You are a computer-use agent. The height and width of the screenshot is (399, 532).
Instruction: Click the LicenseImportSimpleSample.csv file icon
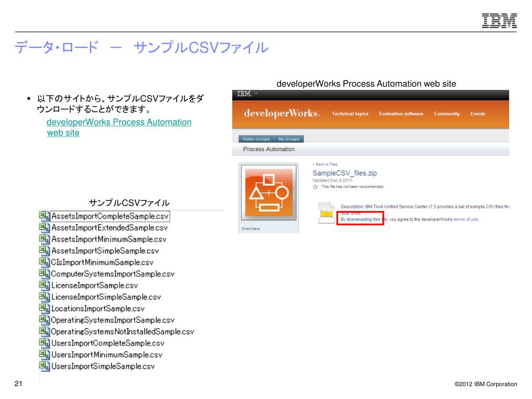[x=44, y=297]
